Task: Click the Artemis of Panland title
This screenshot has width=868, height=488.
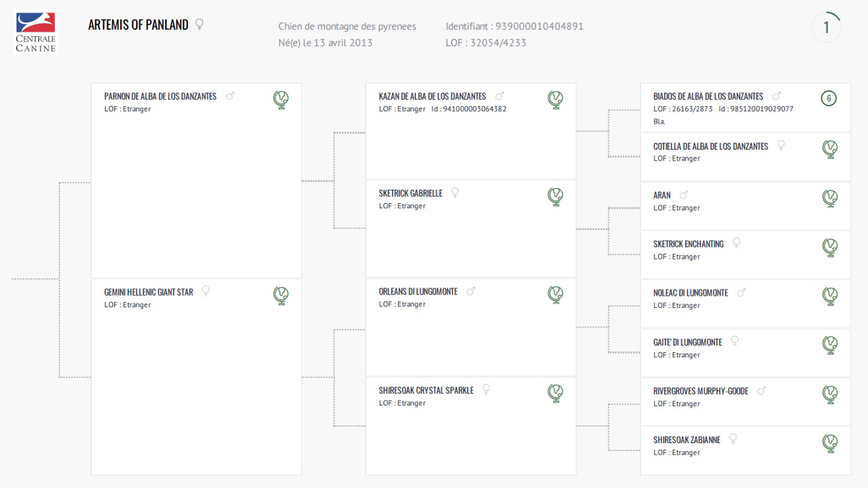Action: (138, 25)
